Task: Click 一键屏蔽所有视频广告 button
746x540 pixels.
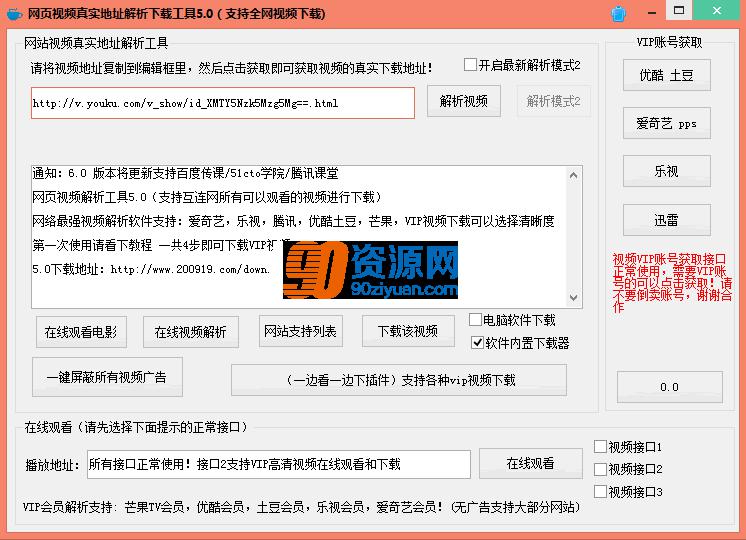Action: [x=107, y=377]
